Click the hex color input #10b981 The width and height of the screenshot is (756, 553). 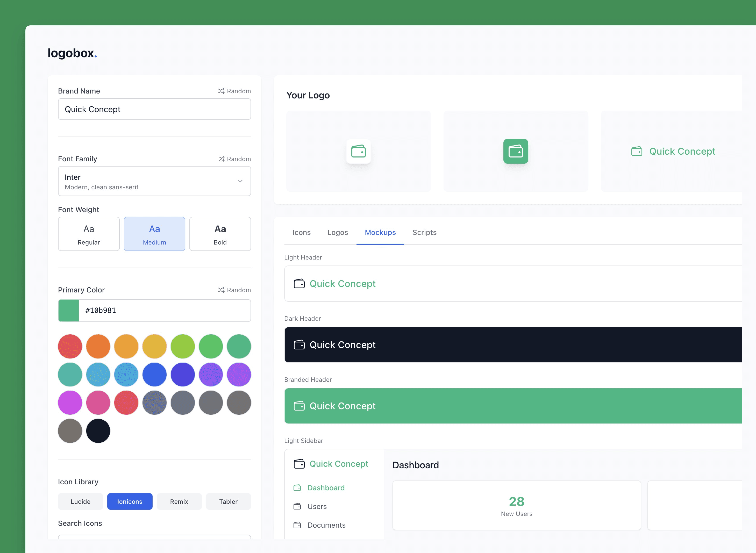pos(165,311)
